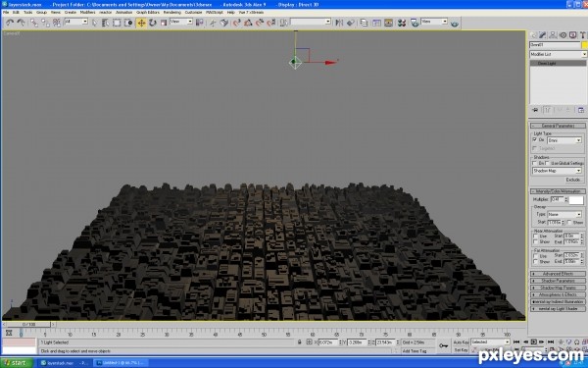Click the Mirror tool icon
The height and width of the screenshot is (368, 588).
(x=339, y=23)
